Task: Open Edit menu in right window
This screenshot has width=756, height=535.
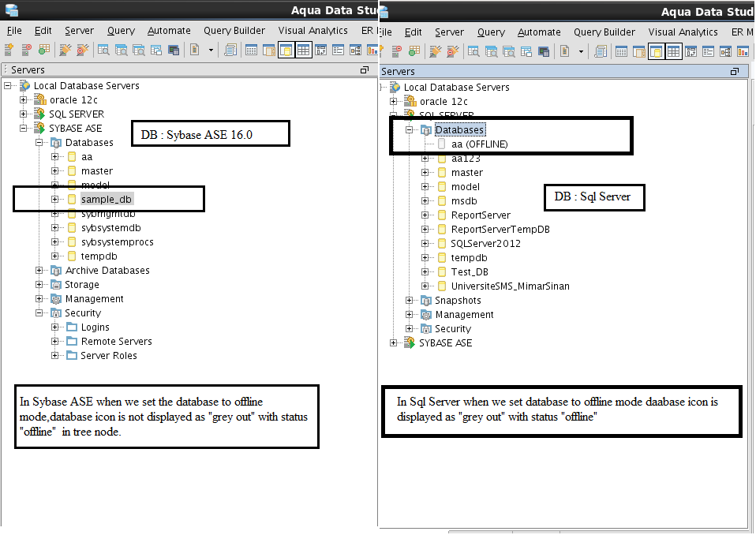Action: (x=414, y=32)
